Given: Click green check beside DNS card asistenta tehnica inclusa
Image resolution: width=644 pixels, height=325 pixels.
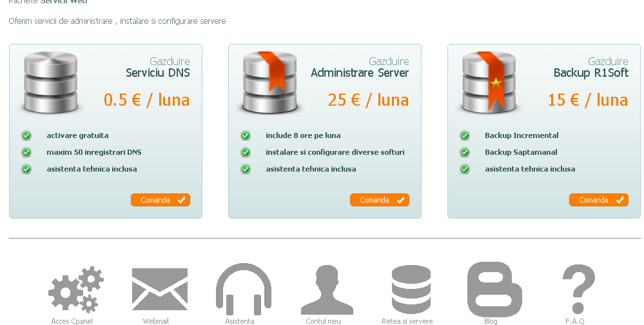Looking at the screenshot, I should point(26,170).
